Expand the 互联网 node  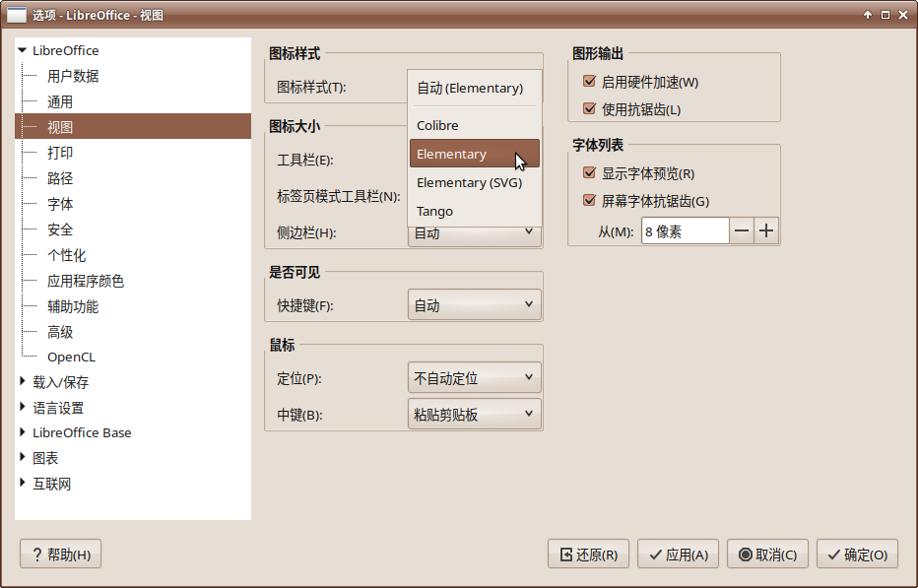[23, 483]
